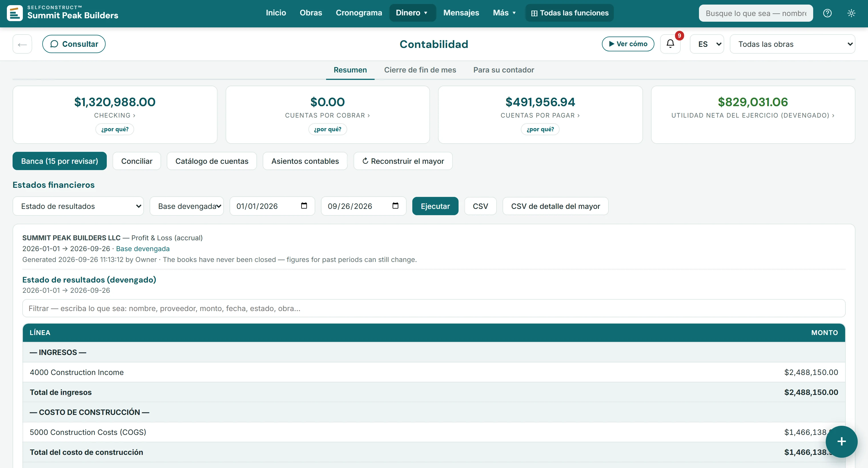This screenshot has height=468, width=868.
Task: Open the Estado de resultados dropdown
Action: point(78,206)
